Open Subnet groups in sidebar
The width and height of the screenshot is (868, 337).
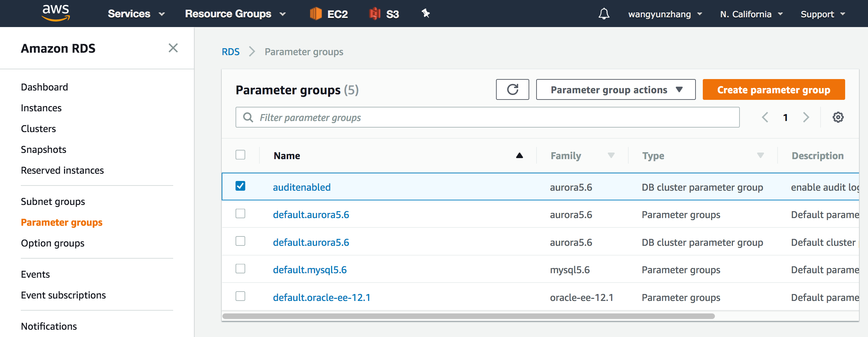pyautogui.click(x=53, y=201)
